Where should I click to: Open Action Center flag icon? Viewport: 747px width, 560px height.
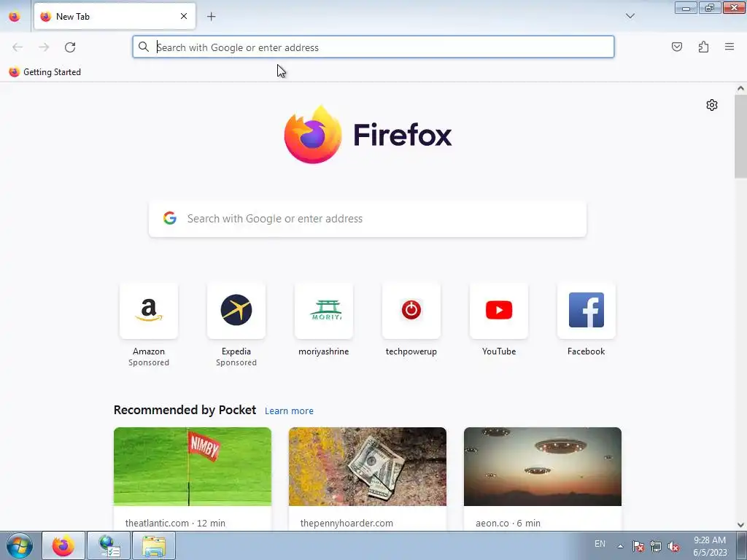point(638,546)
